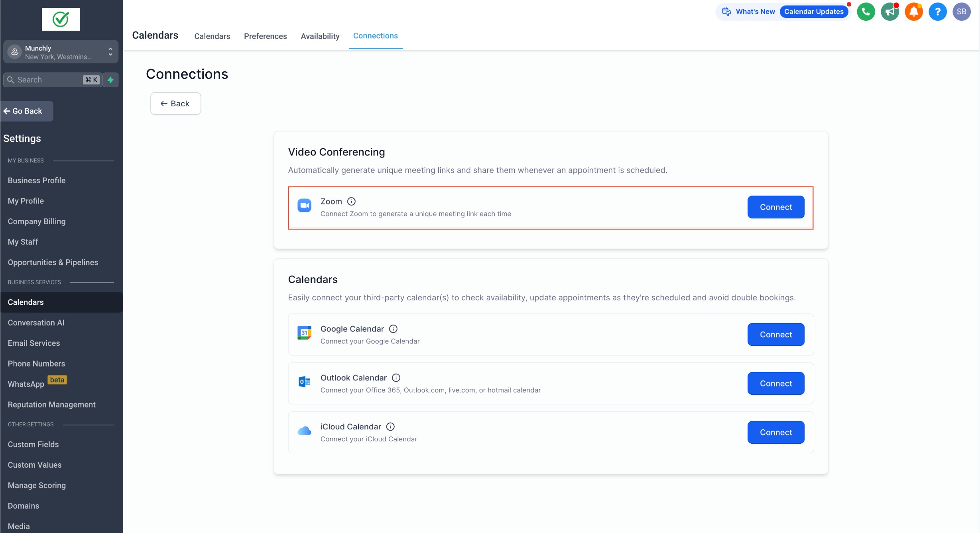Click the iCloud cloud icon

pos(304,431)
